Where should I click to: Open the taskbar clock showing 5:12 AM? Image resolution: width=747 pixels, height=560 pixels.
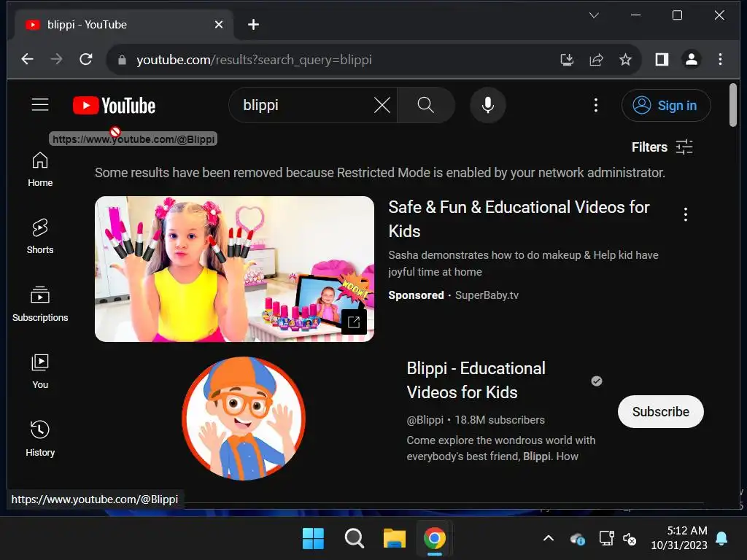pyautogui.click(x=679, y=537)
